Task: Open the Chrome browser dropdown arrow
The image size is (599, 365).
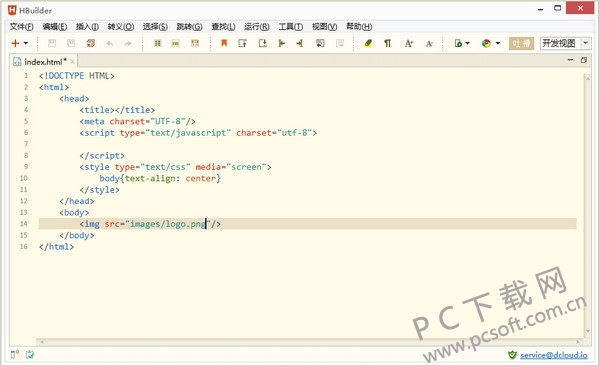Action: [x=498, y=43]
